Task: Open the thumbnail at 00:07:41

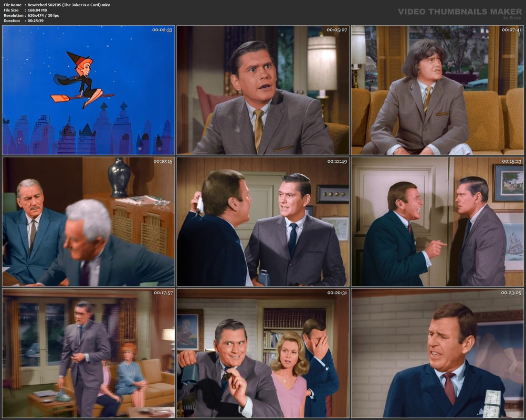Action: tap(437, 90)
